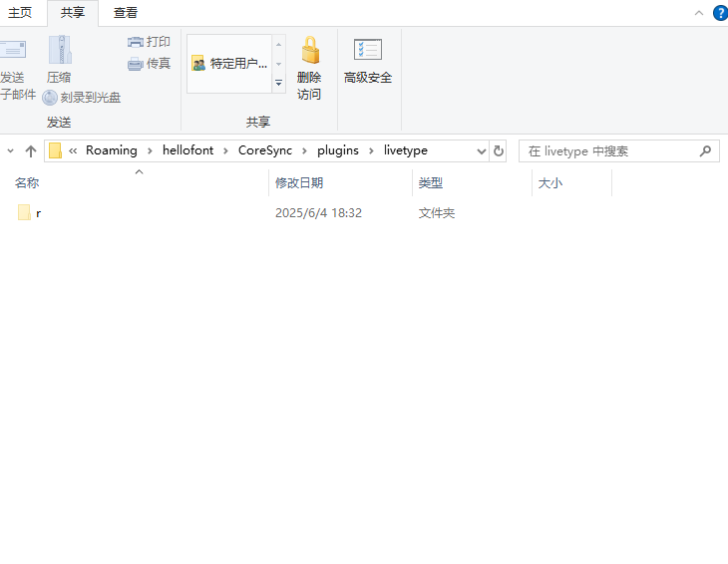The width and height of the screenshot is (728, 564).
Task: Choose 刻录到光盘 disc burn option
Action: (82, 98)
